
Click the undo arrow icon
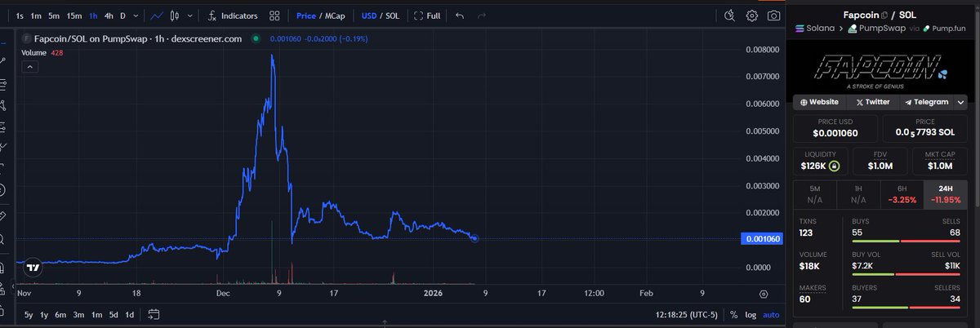[460, 16]
